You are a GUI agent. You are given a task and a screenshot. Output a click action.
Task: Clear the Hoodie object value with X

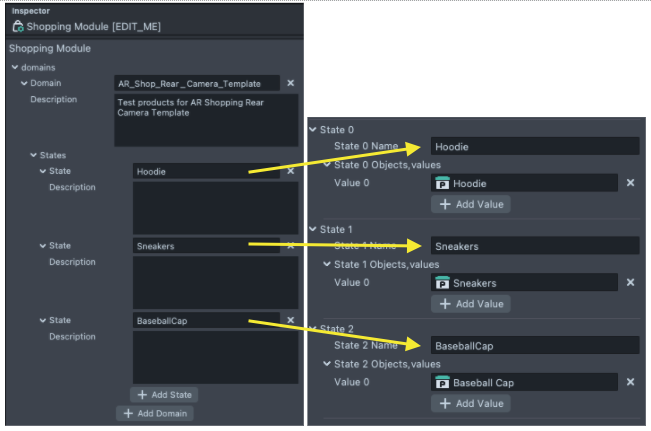pos(631,183)
